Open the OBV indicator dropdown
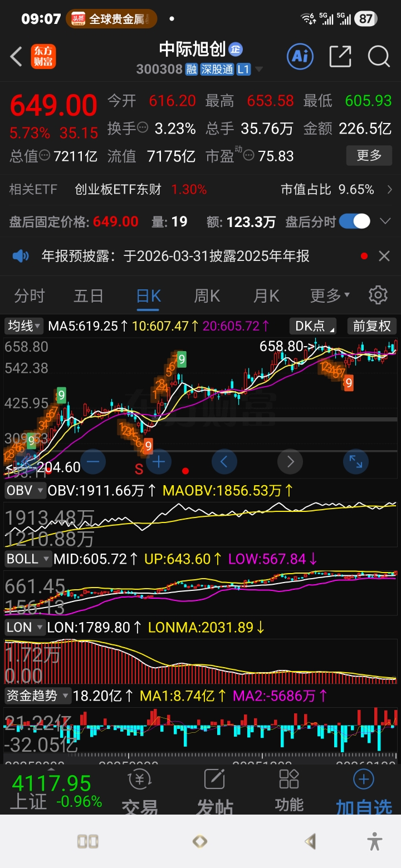The height and width of the screenshot is (868, 401). 25,491
